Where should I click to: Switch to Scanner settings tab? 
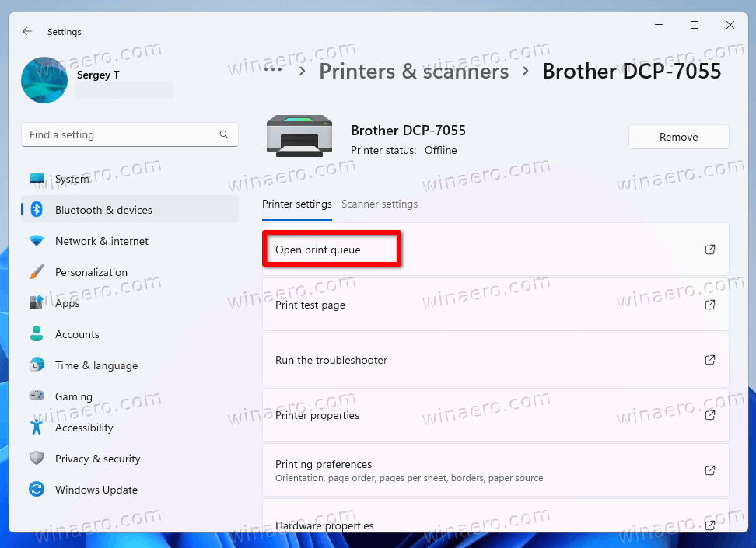pyautogui.click(x=380, y=204)
